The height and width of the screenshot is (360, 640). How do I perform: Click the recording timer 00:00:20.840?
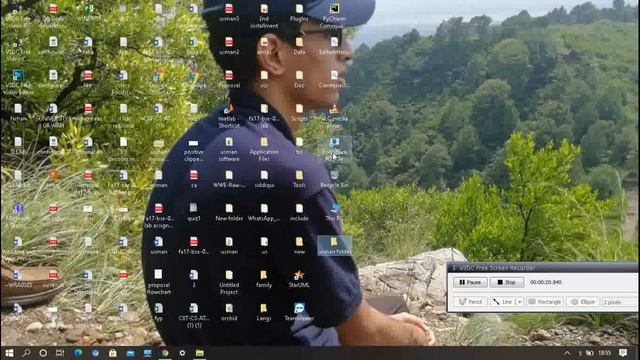[x=546, y=282]
